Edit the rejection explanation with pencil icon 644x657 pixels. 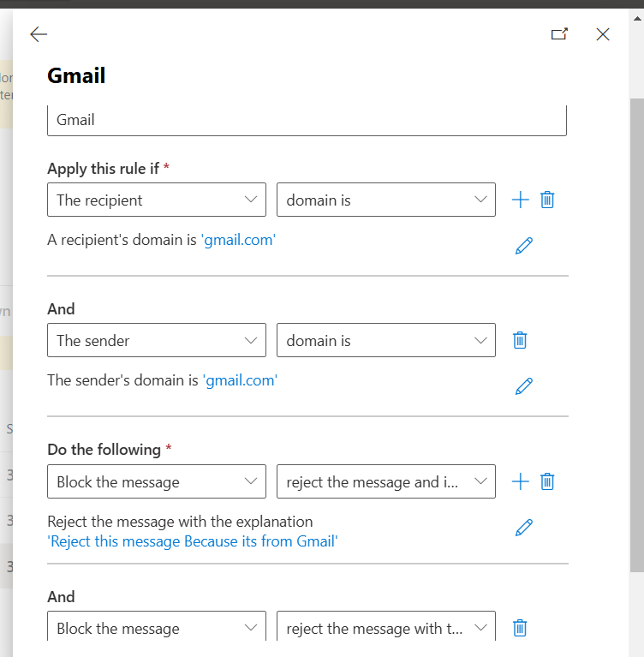[524, 528]
